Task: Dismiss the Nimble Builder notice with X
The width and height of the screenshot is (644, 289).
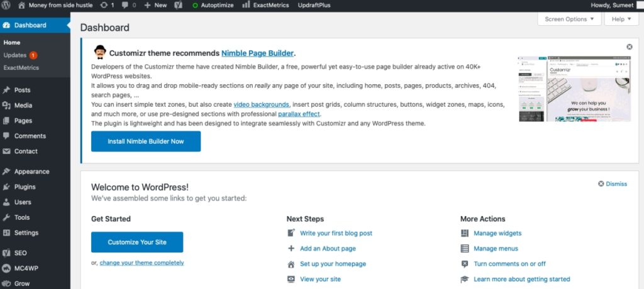Action: 629,46
